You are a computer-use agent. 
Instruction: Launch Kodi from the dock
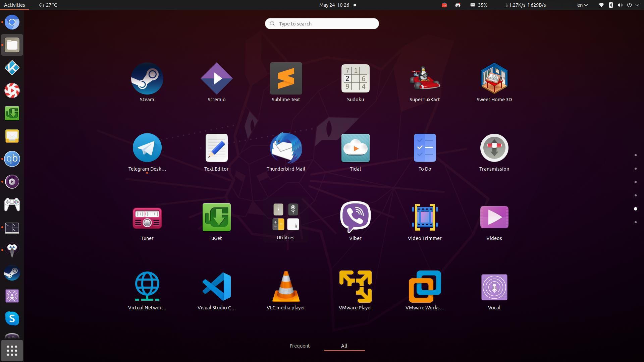pos(12,68)
